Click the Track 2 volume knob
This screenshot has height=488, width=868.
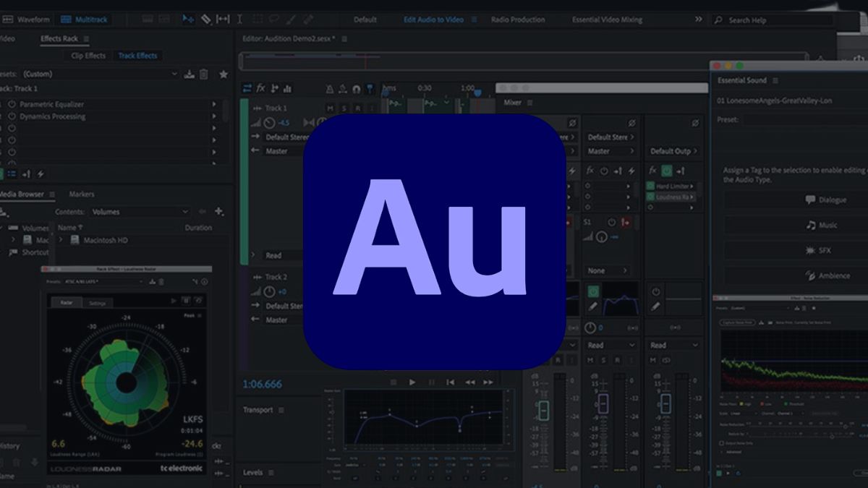coord(270,292)
